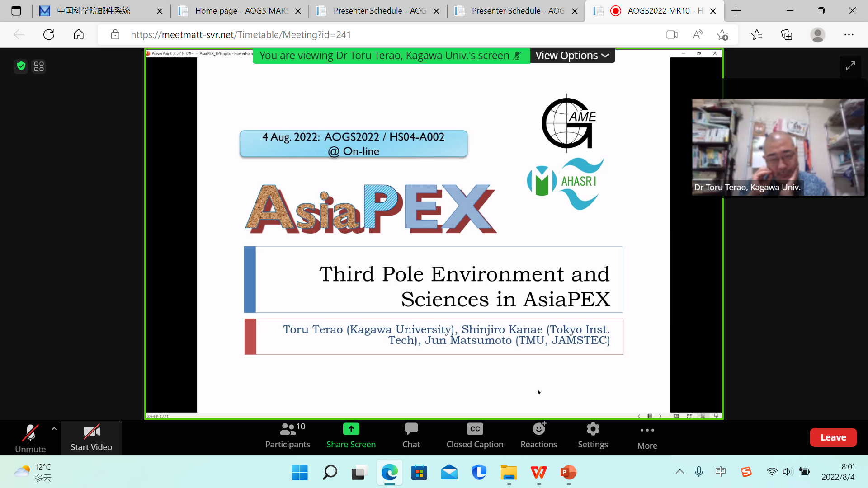Click the Share Screen icon
This screenshot has width=868, height=488.
tap(351, 429)
